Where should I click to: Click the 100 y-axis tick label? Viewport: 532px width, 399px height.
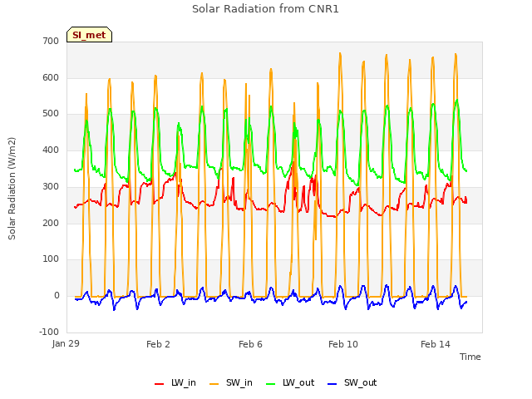[51, 259]
